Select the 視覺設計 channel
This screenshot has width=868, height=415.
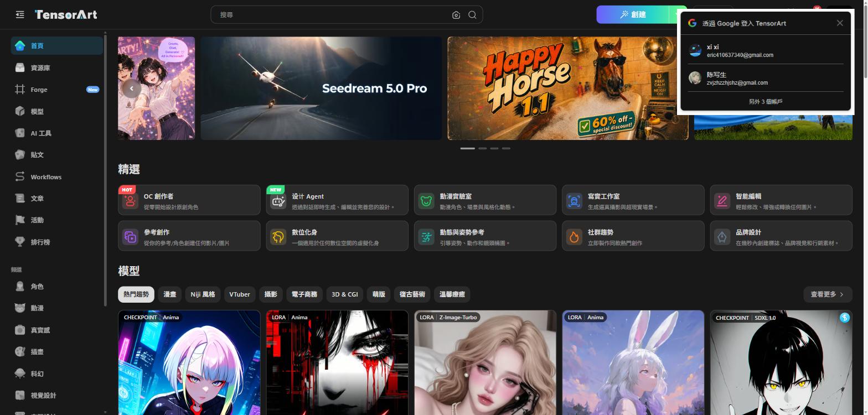coord(56,395)
